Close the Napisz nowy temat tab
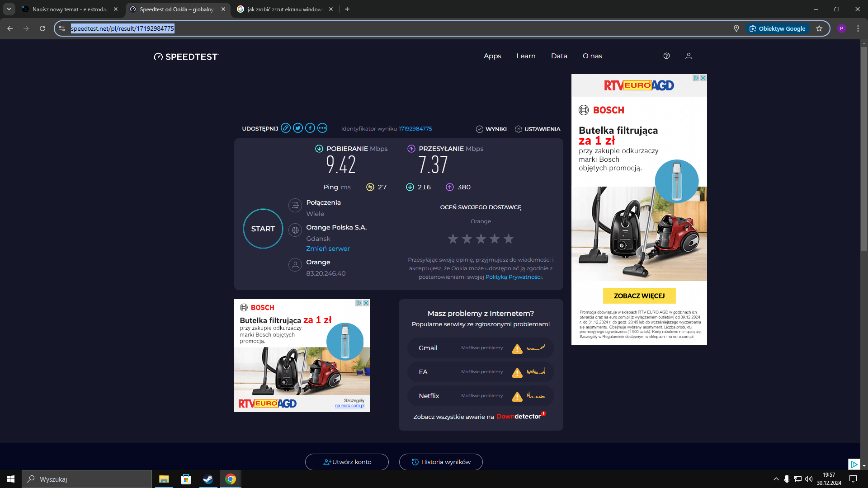Viewport: 868px width, 488px height. 116,9
